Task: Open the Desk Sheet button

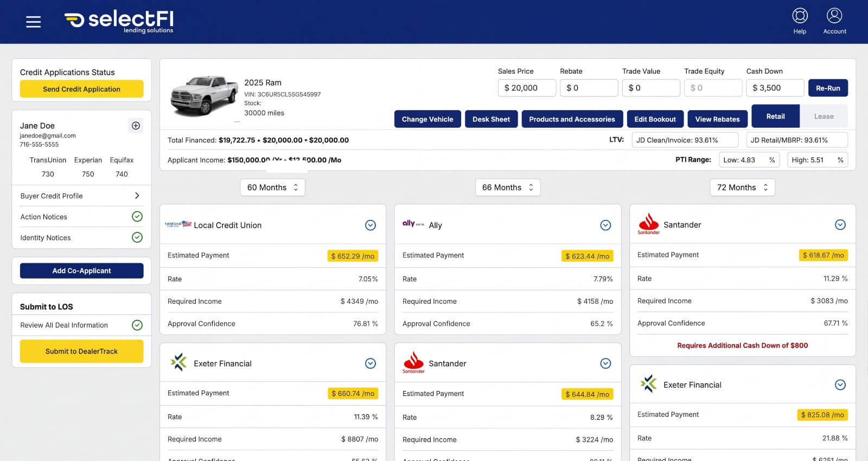Action: tap(491, 119)
